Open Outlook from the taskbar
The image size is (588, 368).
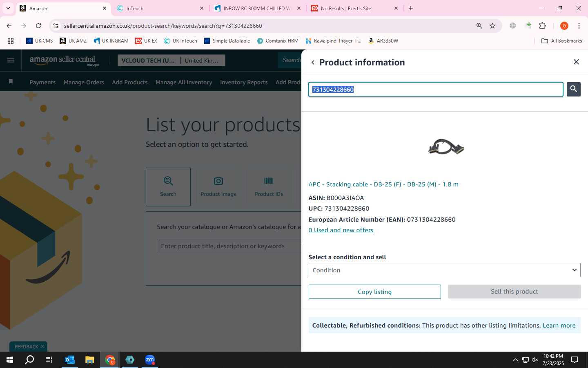pos(70,360)
